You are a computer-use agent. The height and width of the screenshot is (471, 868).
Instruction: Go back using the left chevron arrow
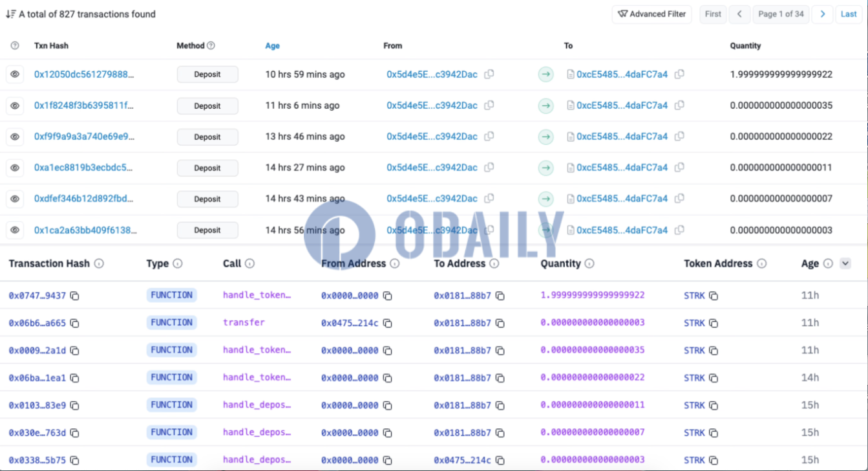(739, 14)
